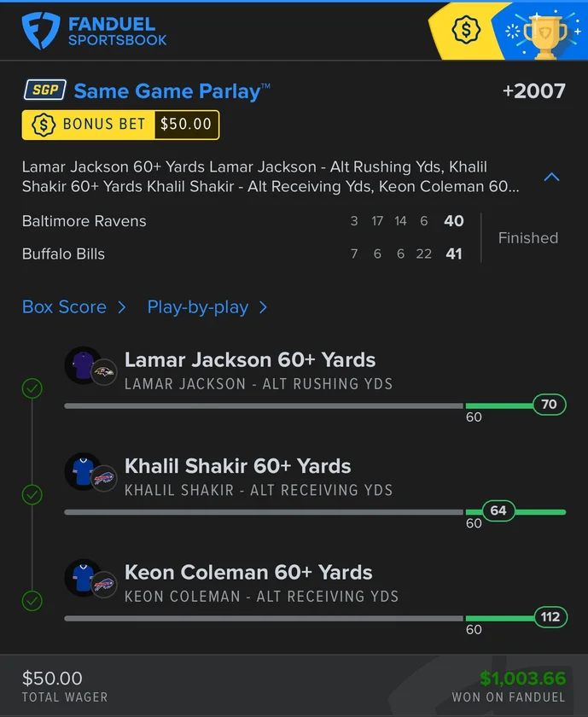Open the gold trophy rewards icon
The image size is (588, 717).
click(x=544, y=34)
